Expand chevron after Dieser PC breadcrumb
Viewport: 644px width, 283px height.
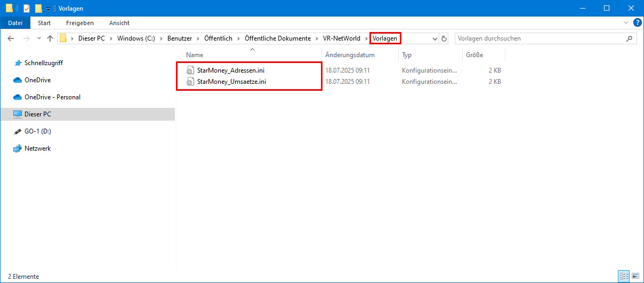pyautogui.click(x=111, y=38)
